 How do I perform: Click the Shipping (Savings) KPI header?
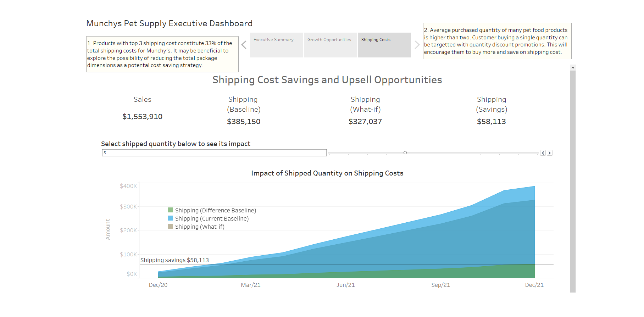click(x=492, y=104)
